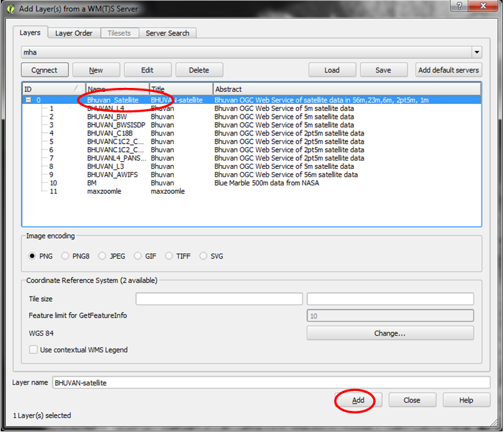
Task: Click the Connect button
Action: (x=45, y=70)
